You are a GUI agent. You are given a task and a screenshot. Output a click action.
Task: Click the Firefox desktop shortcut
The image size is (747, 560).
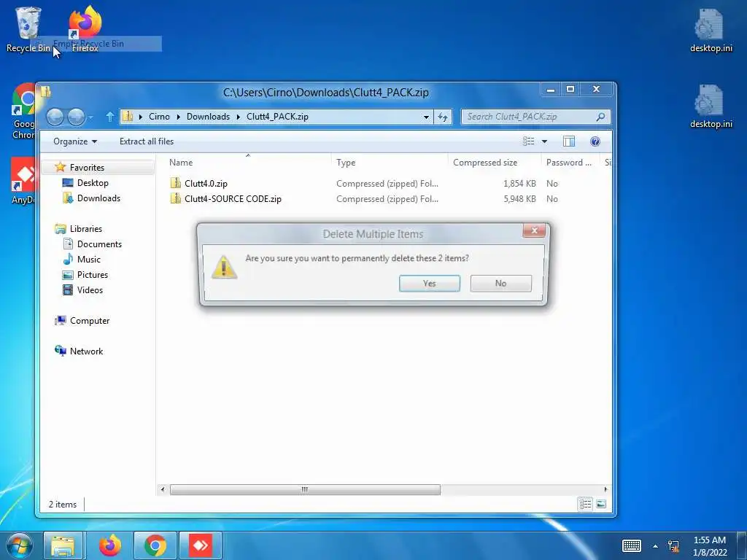click(x=85, y=28)
